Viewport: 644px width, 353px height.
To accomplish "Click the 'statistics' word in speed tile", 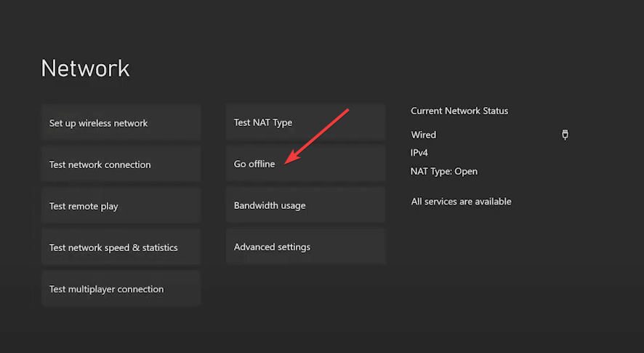I will click(x=160, y=247).
